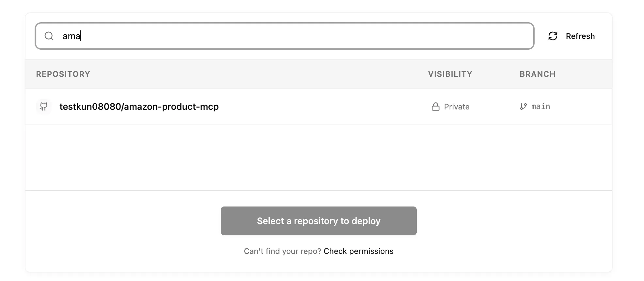This screenshot has width=644, height=281.
Task: Click the empty right end of the search box
Action: click(x=490, y=36)
